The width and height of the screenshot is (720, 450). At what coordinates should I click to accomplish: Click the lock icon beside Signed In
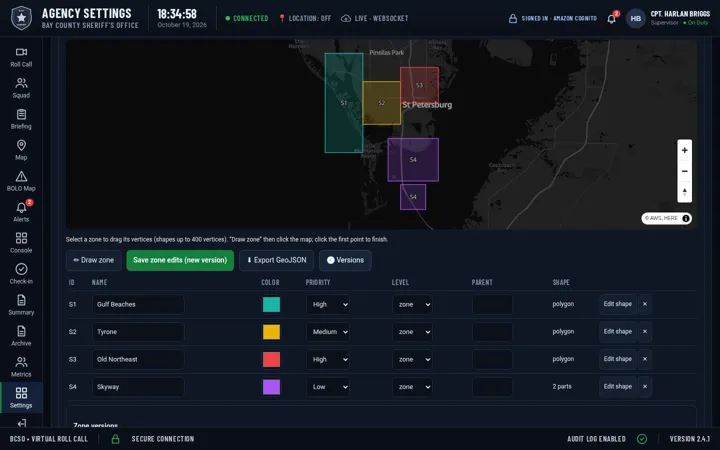[x=512, y=18]
